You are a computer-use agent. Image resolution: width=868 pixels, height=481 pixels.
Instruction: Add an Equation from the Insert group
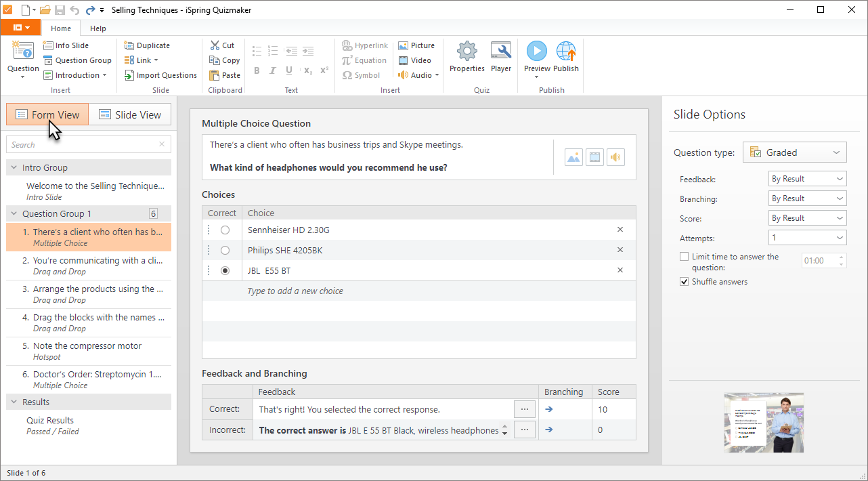click(x=364, y=60)
